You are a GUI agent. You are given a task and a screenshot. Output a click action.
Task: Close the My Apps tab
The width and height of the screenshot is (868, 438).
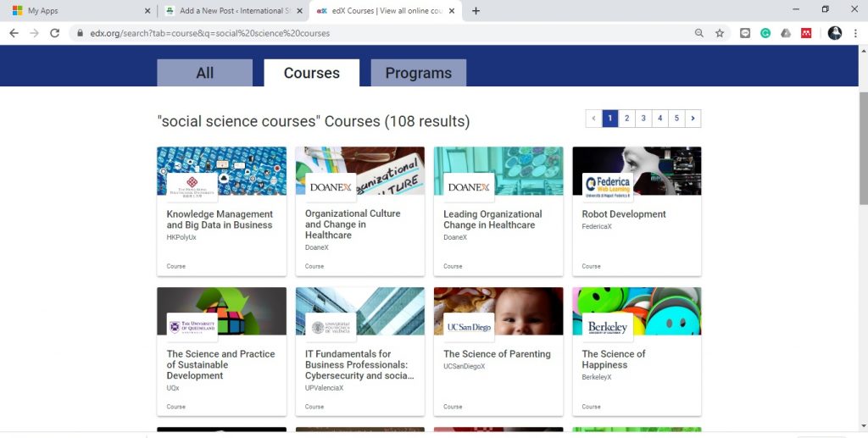[147, 11]
